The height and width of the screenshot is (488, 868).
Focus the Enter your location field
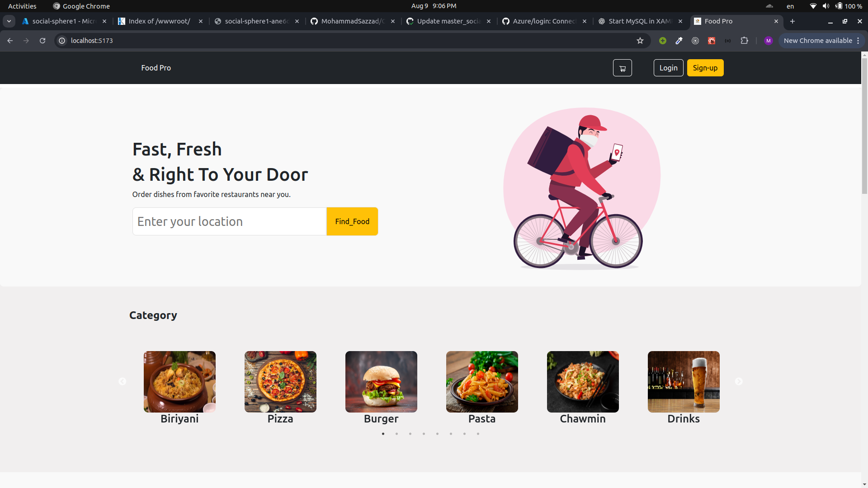tap(229, 221)
